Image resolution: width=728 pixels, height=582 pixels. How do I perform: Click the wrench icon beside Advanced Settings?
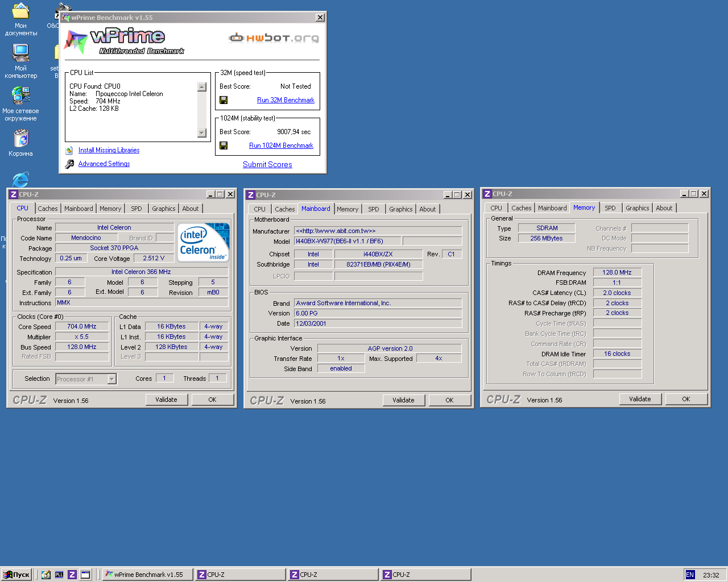coord(69,164)
